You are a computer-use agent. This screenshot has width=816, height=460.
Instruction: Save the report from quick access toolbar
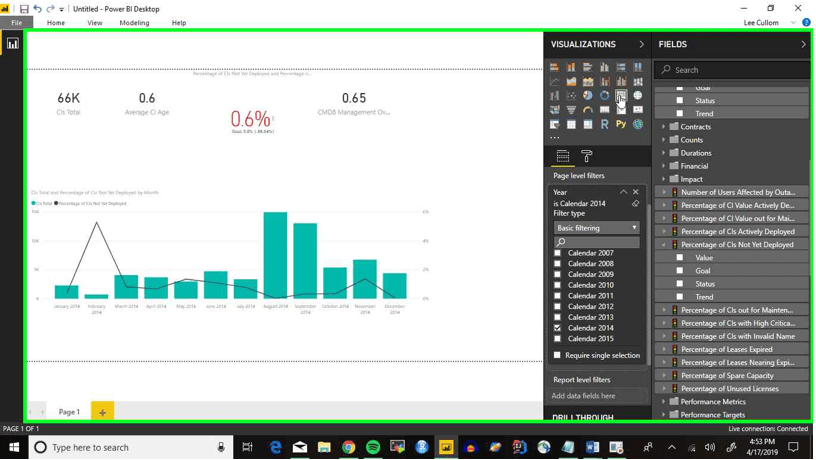[x=24, y=9]
